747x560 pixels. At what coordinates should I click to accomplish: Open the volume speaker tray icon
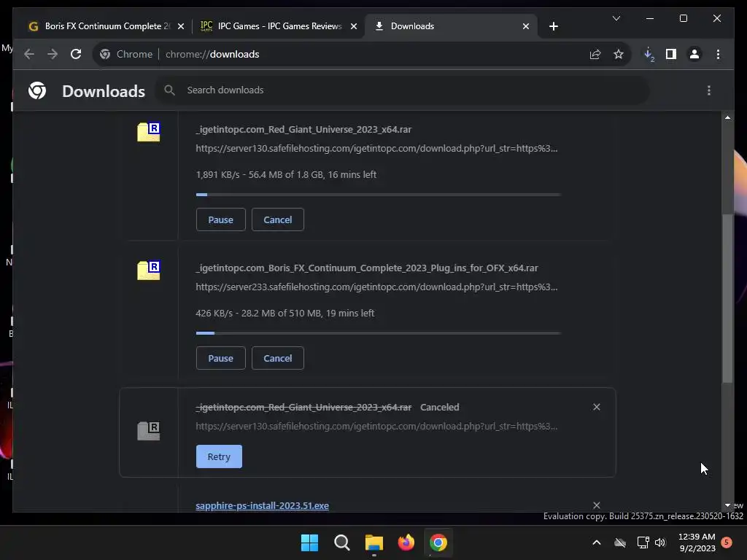pos(660,542)
